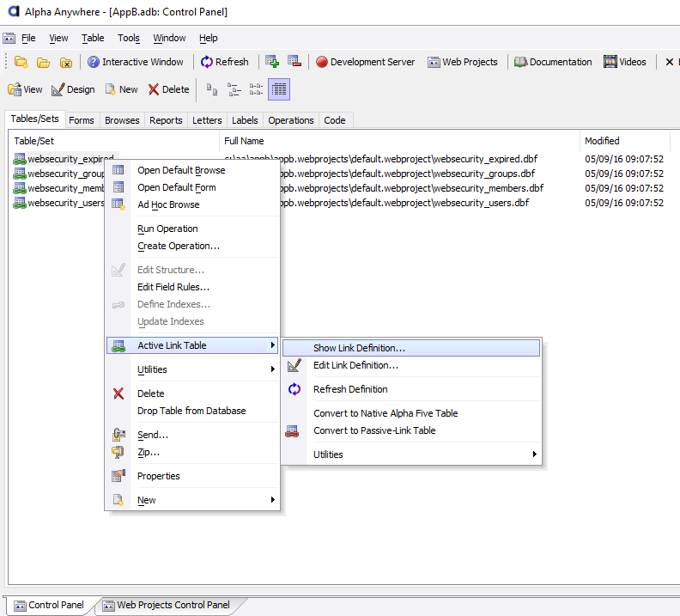Image resolution: width=680 pixels, height=616 pixels.
Task: Start the Development Server
Action: pos(365,62)
